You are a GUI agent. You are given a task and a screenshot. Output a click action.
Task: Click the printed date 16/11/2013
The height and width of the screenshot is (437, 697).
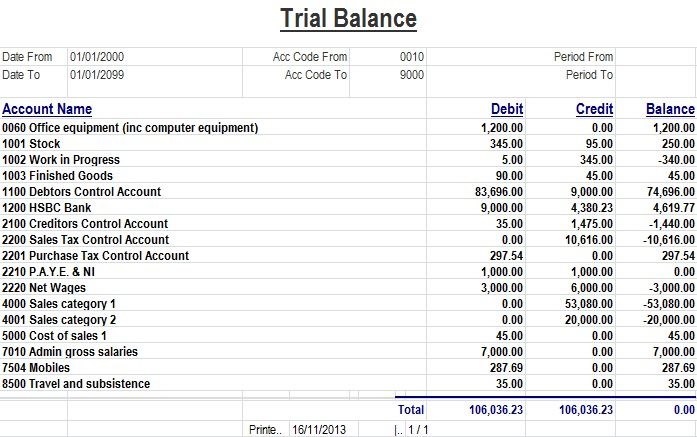(x=316, y=429)
